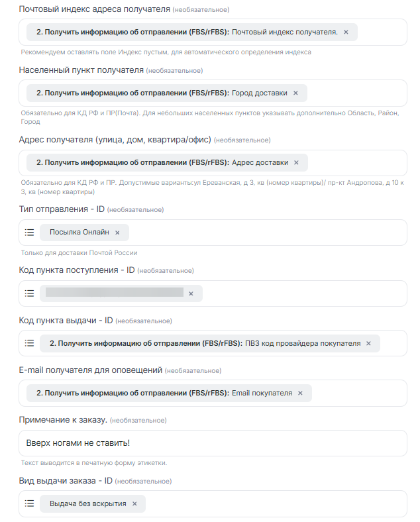Viewport: 420px width, 522px height.
Task: Remove the 'Адрес доставки' tag
Action: coord(296,163)
